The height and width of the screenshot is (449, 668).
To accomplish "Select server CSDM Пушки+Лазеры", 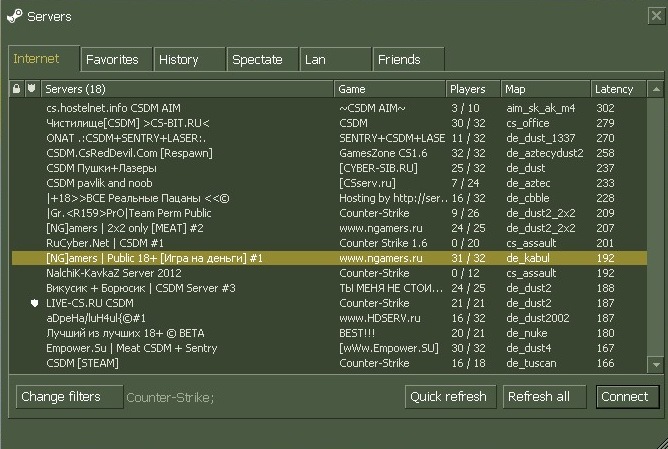I will [329, 168].
